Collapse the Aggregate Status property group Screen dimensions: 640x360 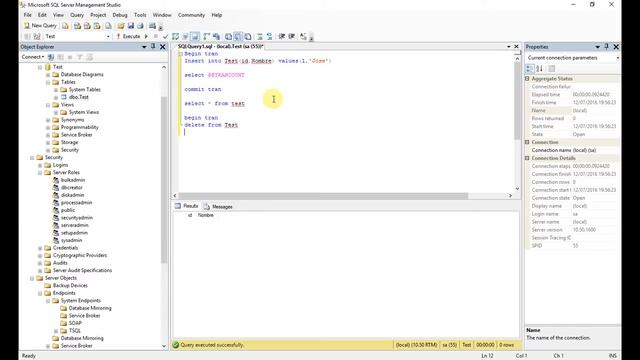tap(527, 78)
